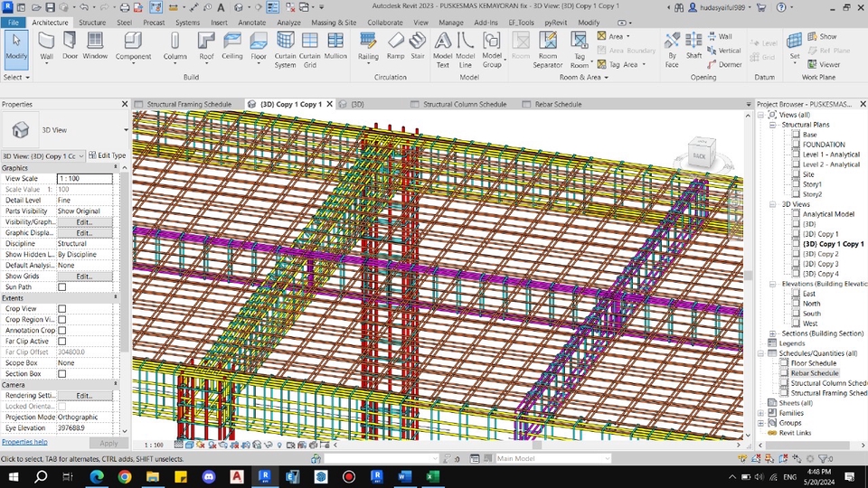Choose the Model Line tool

tap(465, 50)
